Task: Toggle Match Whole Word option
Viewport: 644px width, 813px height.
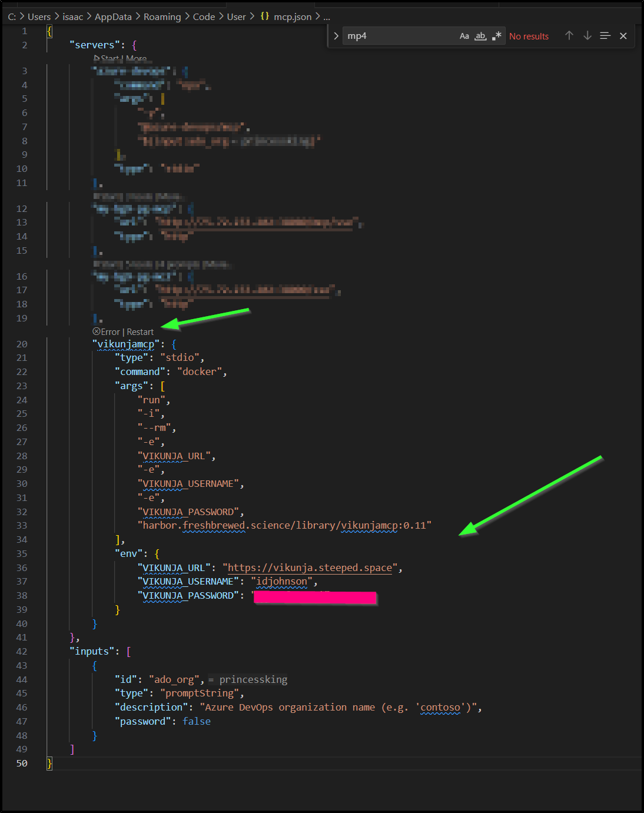Action: click(x=480, y=36)
